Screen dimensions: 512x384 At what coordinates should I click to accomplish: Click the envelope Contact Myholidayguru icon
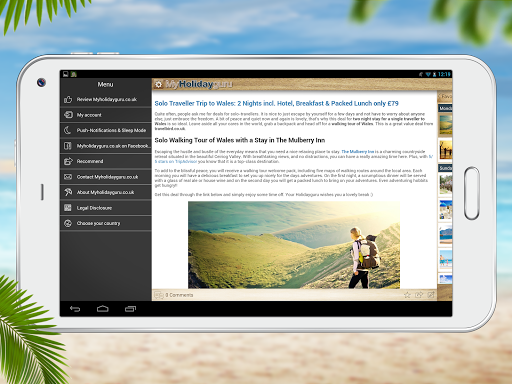(x=68, y=177)
